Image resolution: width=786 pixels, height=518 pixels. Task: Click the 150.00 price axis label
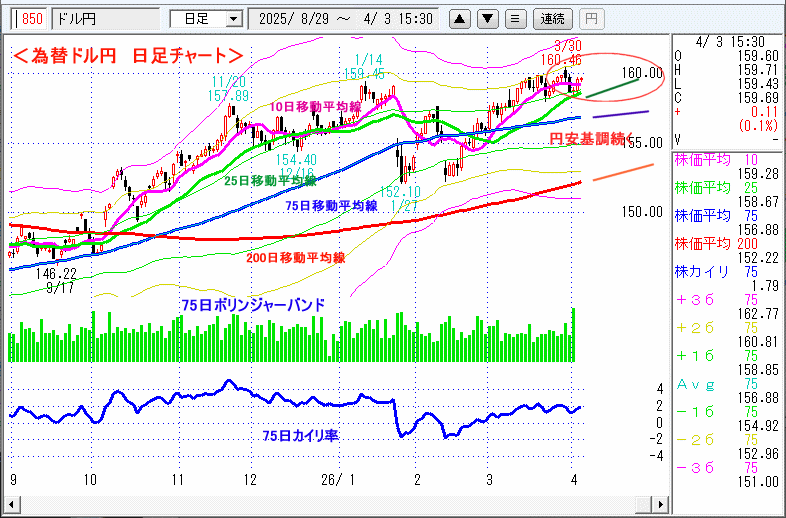[x=643, y=212]
